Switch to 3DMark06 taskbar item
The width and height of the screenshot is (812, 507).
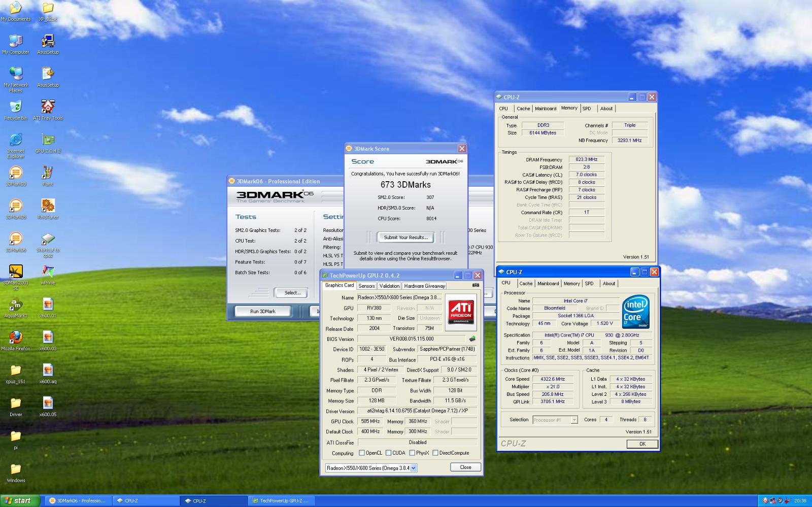pos(77,500)
